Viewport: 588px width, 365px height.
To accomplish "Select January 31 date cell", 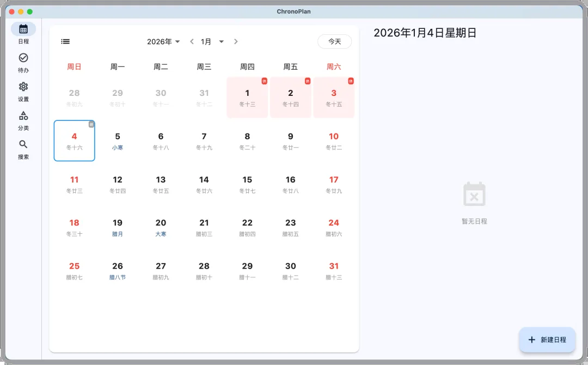I will pos(334,270).
